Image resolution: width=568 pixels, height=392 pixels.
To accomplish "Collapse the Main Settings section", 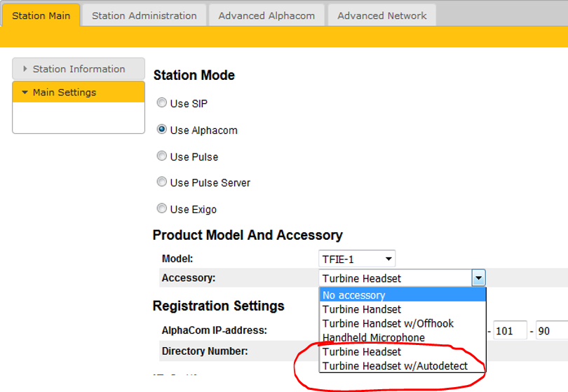I will [65, 93].
